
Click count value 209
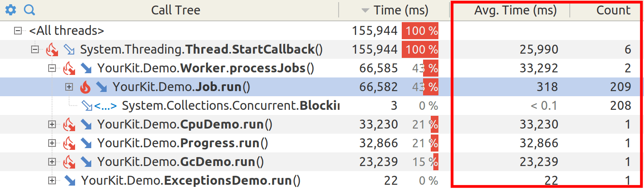point(620,87)
